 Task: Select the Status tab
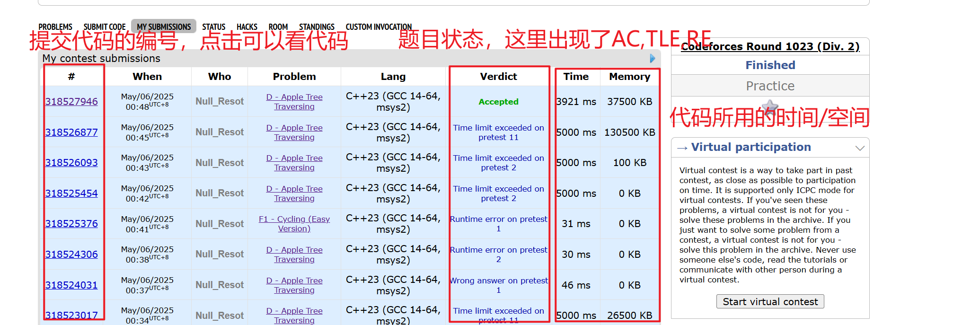214,27
